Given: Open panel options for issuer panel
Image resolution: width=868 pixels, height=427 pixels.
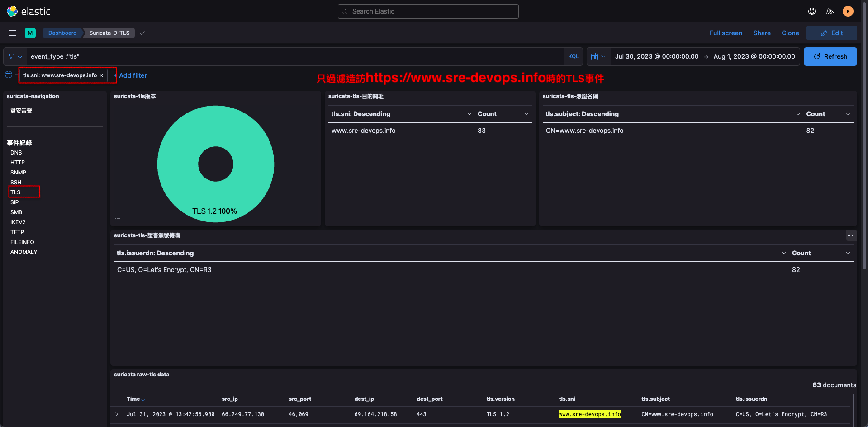Looking at the screenshot, I should (851, 235).
